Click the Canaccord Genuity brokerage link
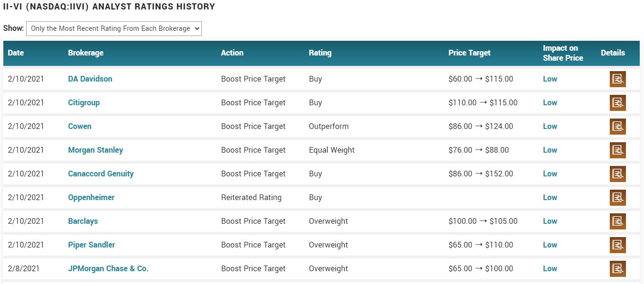The image size is (644, 284). click(101, 174)
